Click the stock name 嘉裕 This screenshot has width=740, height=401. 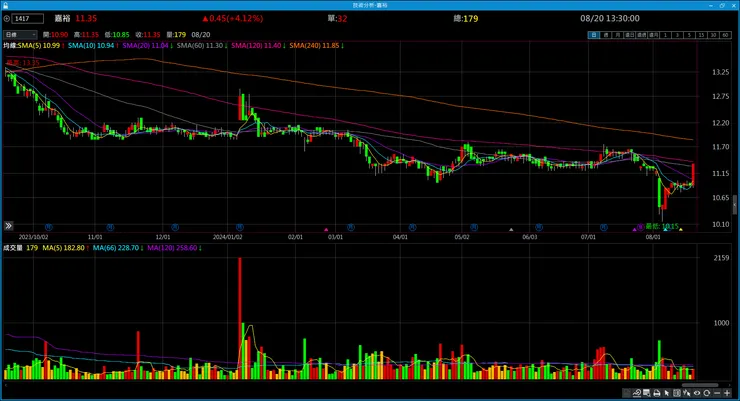tap(62, 19)
